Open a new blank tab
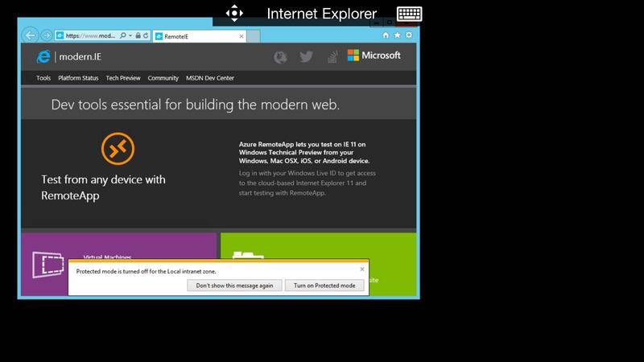Screen dimensions: 644x362 [254, 36]
